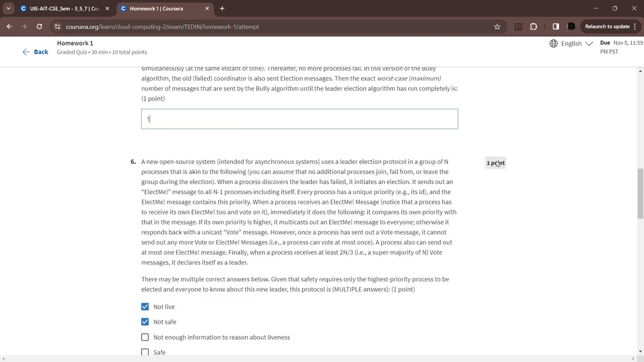Reload the current page
644x362 pixels.
39,27
